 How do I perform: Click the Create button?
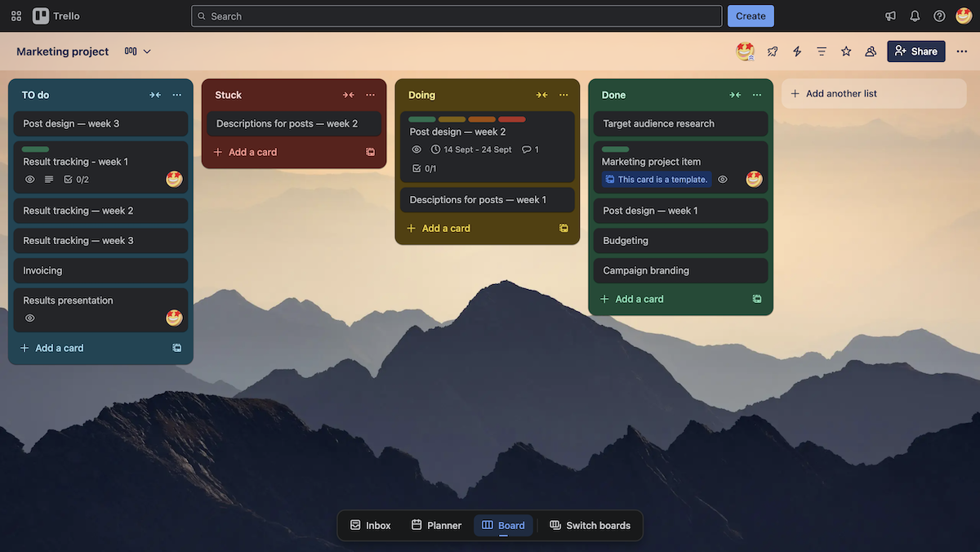pos(750,16)
